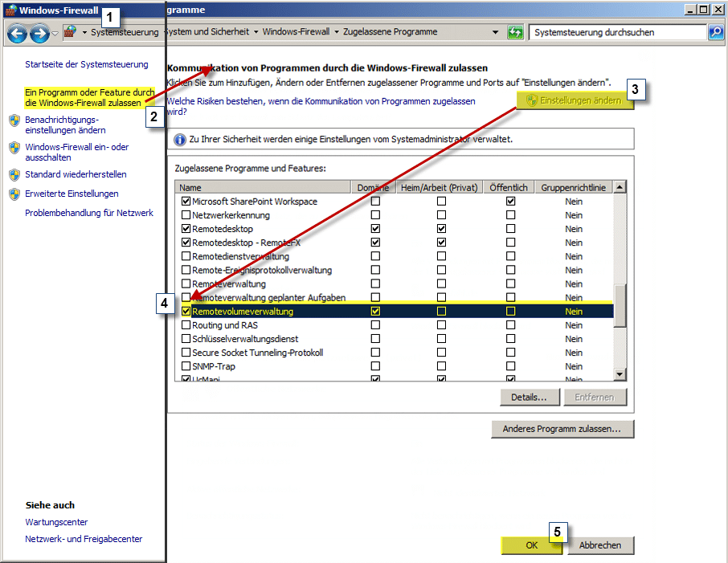The image size is (728, 563).
Task: Click the Windows-Firewall title bar icon
Action: click(x=10, y=10)
